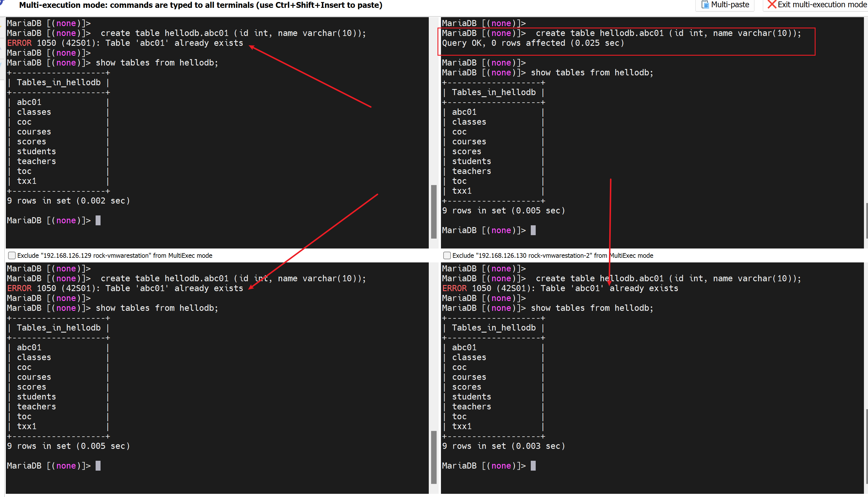Click the 'Query OK, 0 rows affected' line
868x497 pixels.
click(x=533, y=43)
